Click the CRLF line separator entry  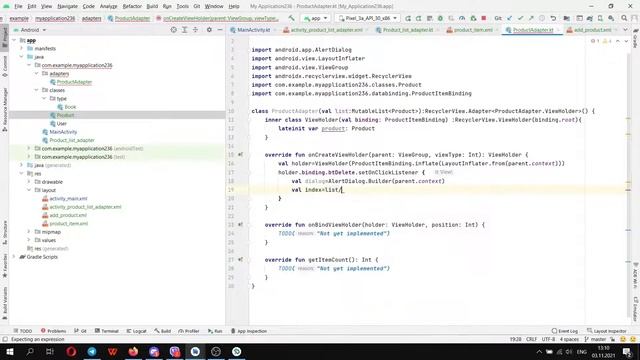531,339
